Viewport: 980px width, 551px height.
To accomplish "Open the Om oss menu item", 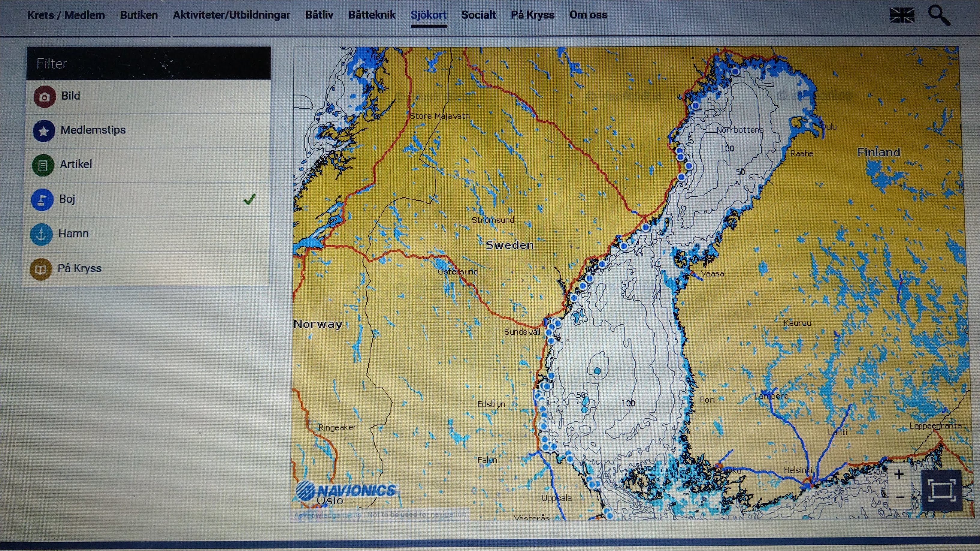I will click(588, 15).
